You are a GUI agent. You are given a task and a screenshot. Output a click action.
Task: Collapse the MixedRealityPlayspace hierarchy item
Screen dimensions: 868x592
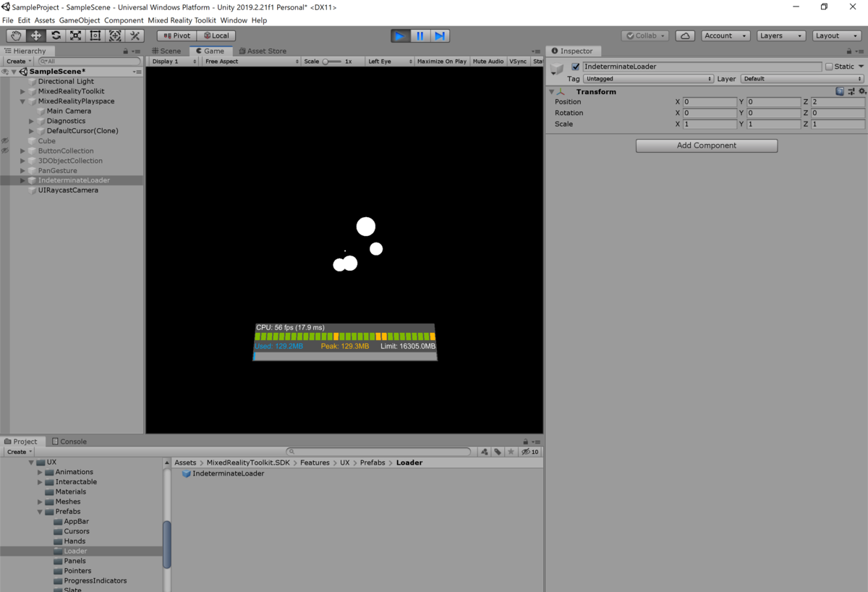coord(23,102)
